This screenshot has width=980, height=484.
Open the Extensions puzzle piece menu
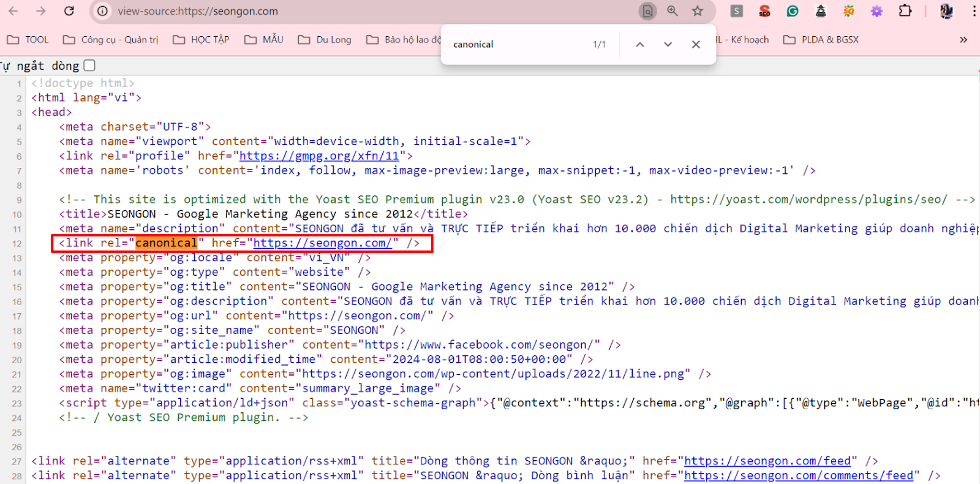click(905, 11)
